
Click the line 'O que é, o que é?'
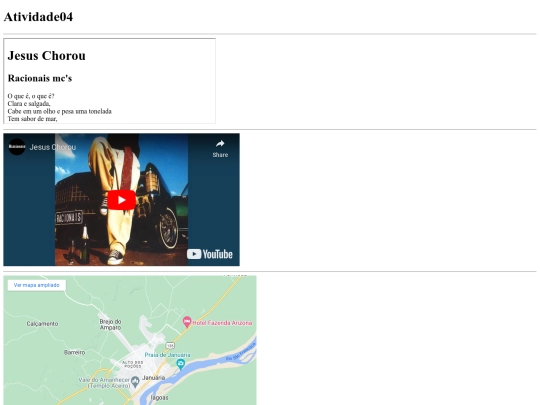[x=31, y=96]
